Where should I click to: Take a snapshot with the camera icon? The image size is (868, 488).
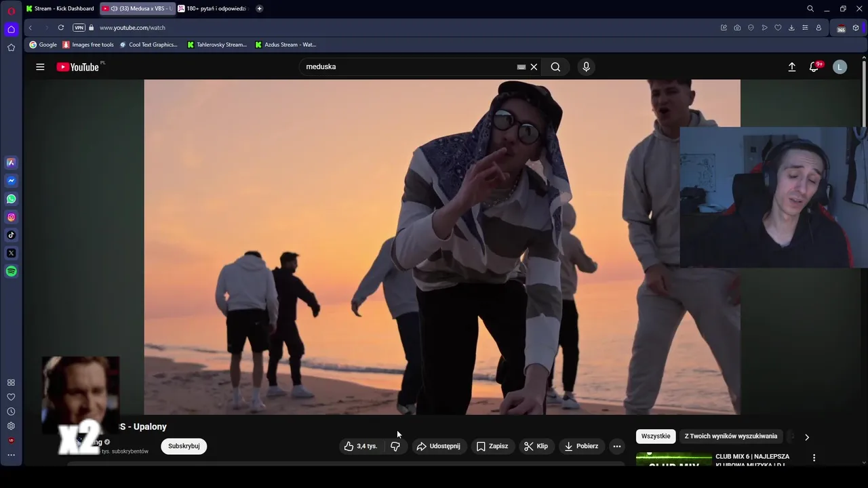(x=737, y=28)
